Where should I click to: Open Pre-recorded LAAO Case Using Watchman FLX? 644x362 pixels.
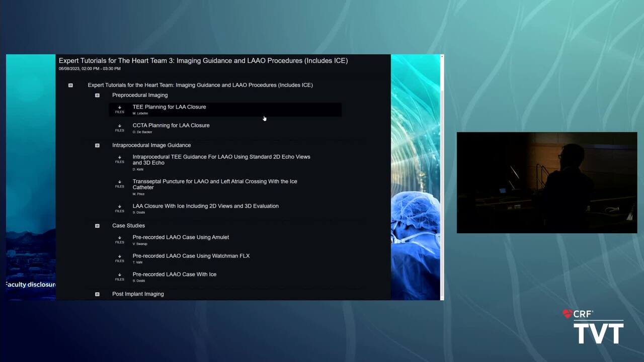point(191,256)
